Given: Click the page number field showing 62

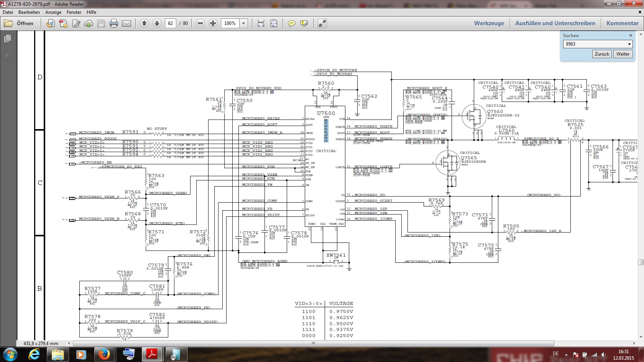Looking at the screenshot, I should coord(171,23).
